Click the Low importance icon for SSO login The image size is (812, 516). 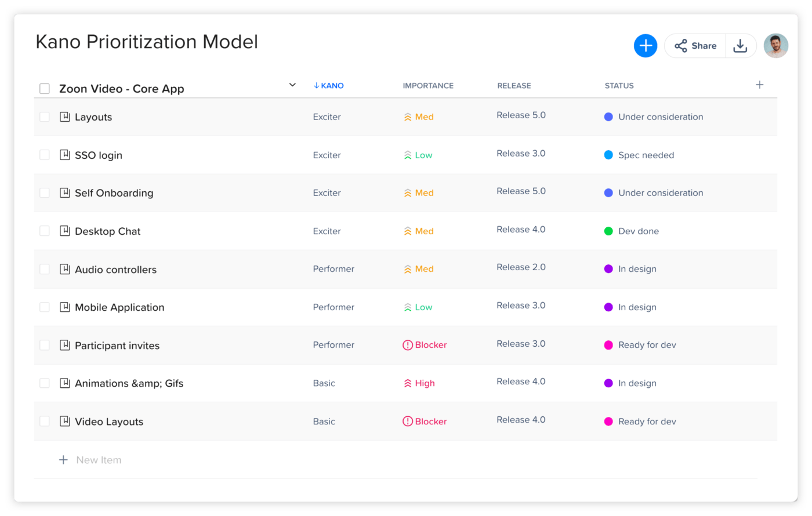click(x=408, y=155)
